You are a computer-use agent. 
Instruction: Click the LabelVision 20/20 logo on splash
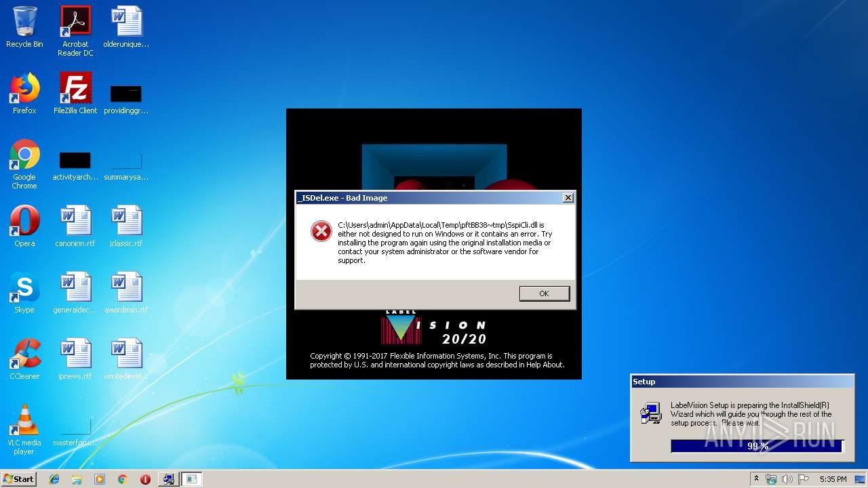click(x=434, y=328)
